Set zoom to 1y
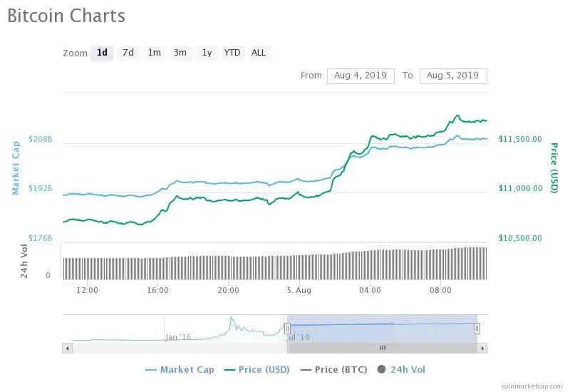The image size is (570, 392). (207, 53)
